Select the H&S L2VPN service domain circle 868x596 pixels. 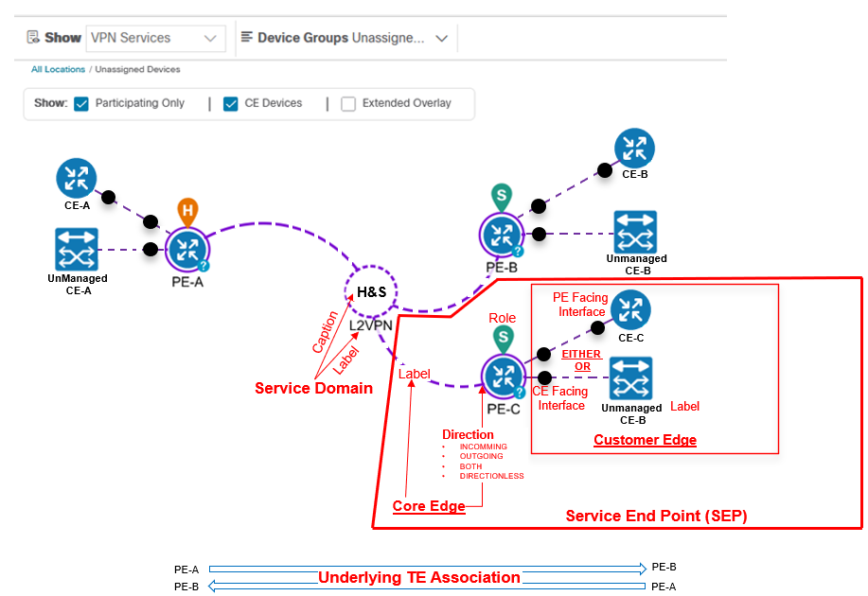pyautogui.click(x=371, y=290)
